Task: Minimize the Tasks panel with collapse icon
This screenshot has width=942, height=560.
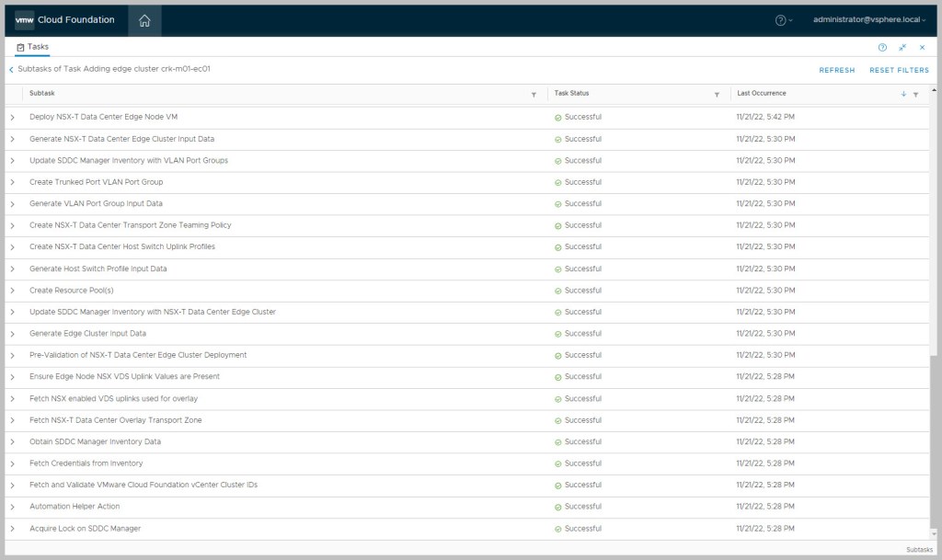Action: (x=902, y=47)
